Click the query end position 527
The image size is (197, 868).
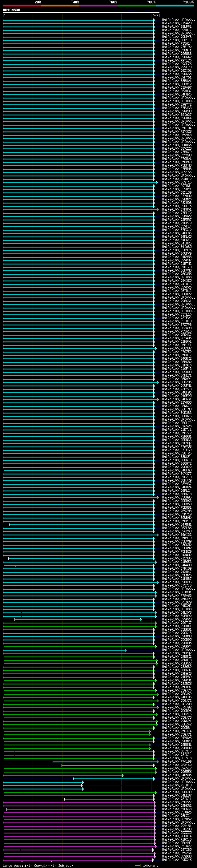tap(155, 15)
